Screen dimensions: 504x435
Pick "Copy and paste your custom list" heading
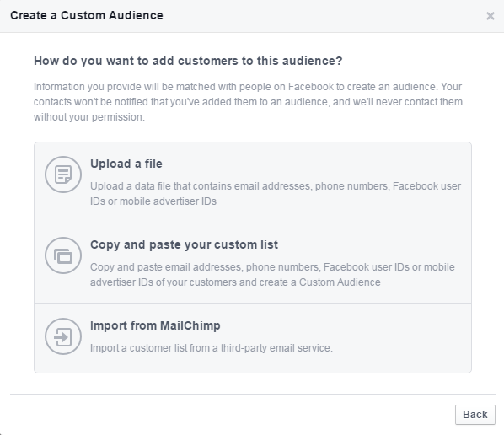click(x=185, y=244)
